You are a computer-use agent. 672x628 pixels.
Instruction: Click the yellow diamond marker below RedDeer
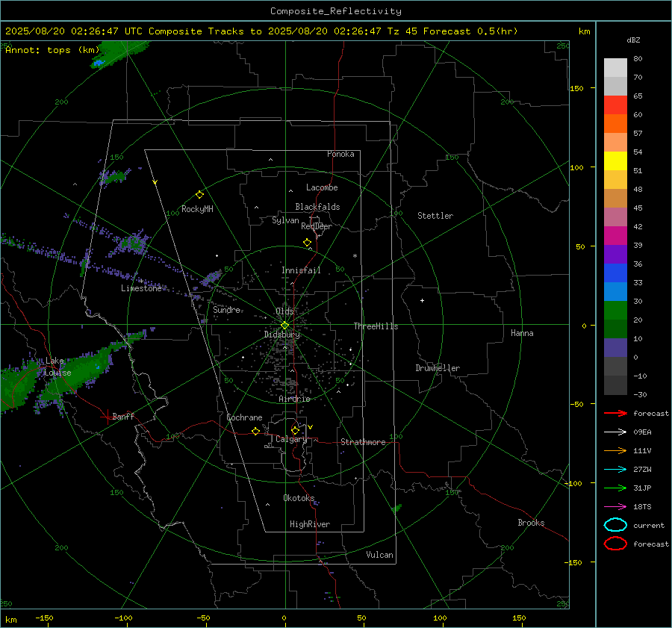[307, 243]
